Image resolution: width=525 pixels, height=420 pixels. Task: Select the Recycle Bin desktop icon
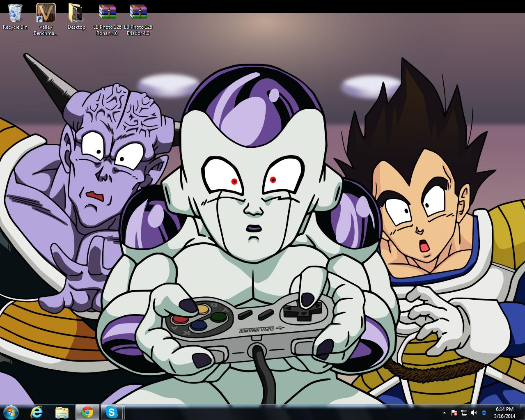[x=15, y=13]
